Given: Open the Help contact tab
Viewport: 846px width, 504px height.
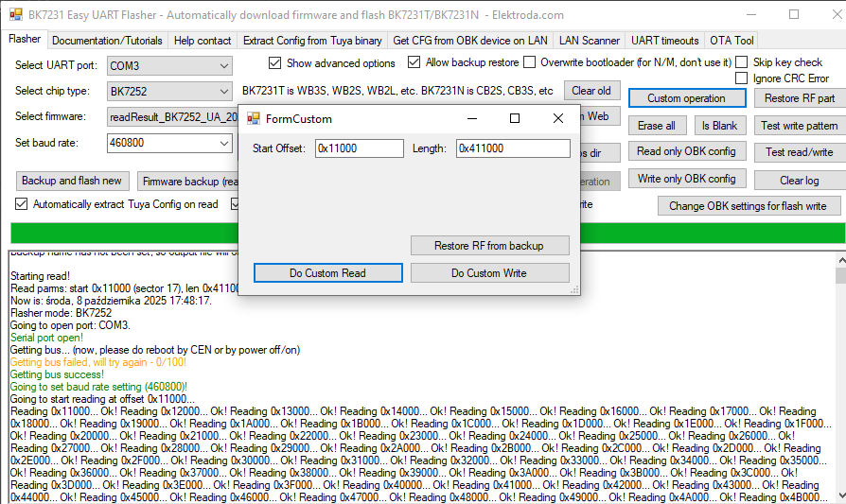Looking at the screenshot, I should tap(203, 41).
